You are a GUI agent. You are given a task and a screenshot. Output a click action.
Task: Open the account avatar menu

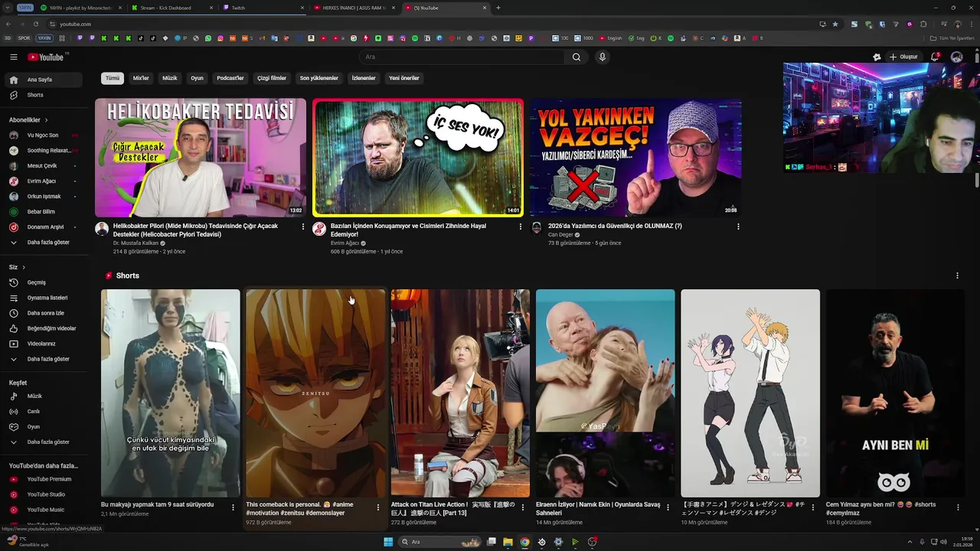(956, 57)
